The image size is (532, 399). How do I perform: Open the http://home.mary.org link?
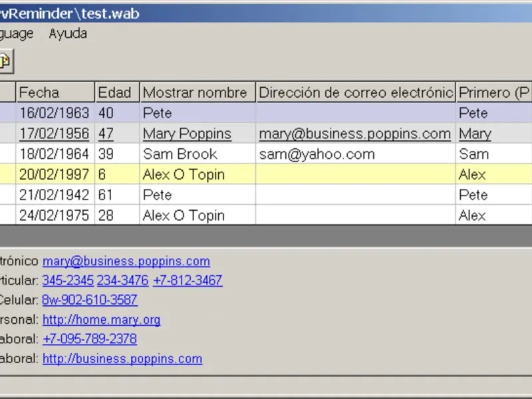pyautogui.click(x=102, y=320)
